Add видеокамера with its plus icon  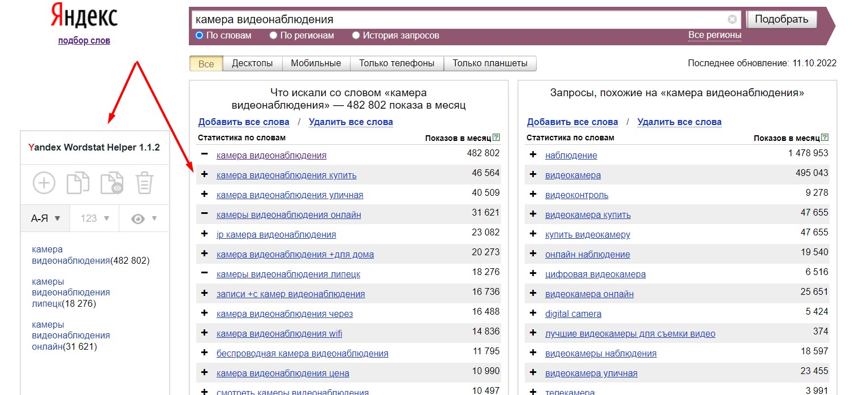coord(533,174)
